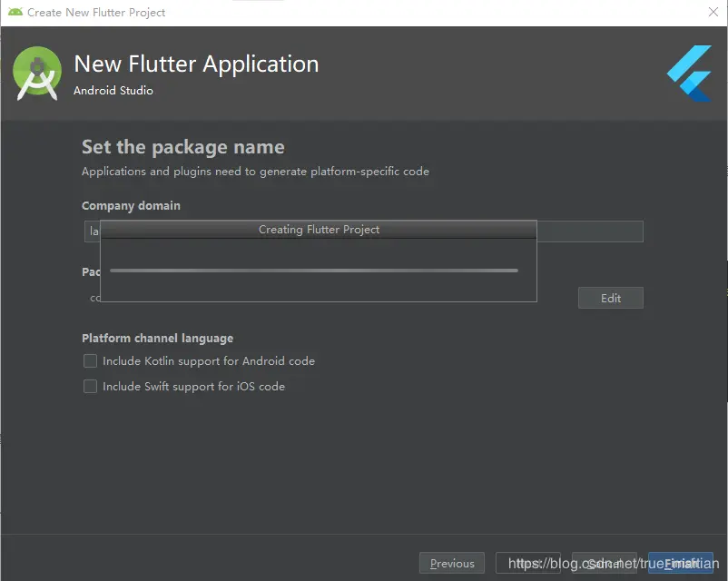The image size is (728, 581).
Task: Enable Swift support for iOS code
Action: click(x=90, y=387)
